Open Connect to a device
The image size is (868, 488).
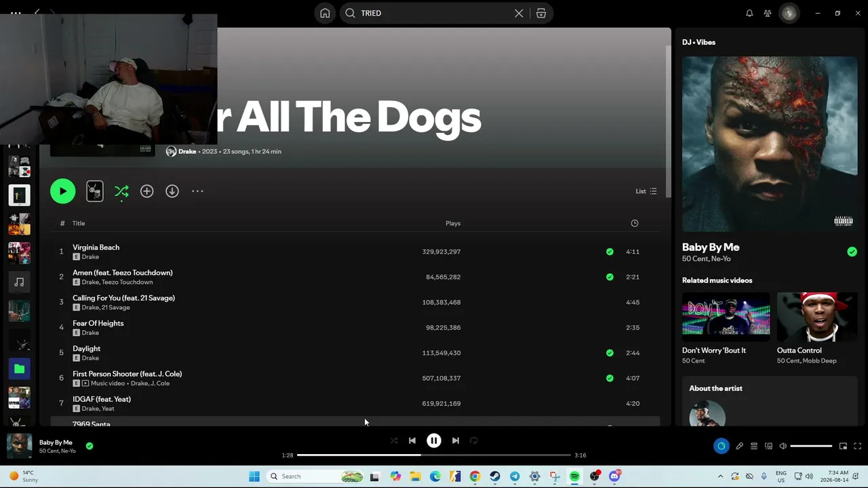[768, 446]
